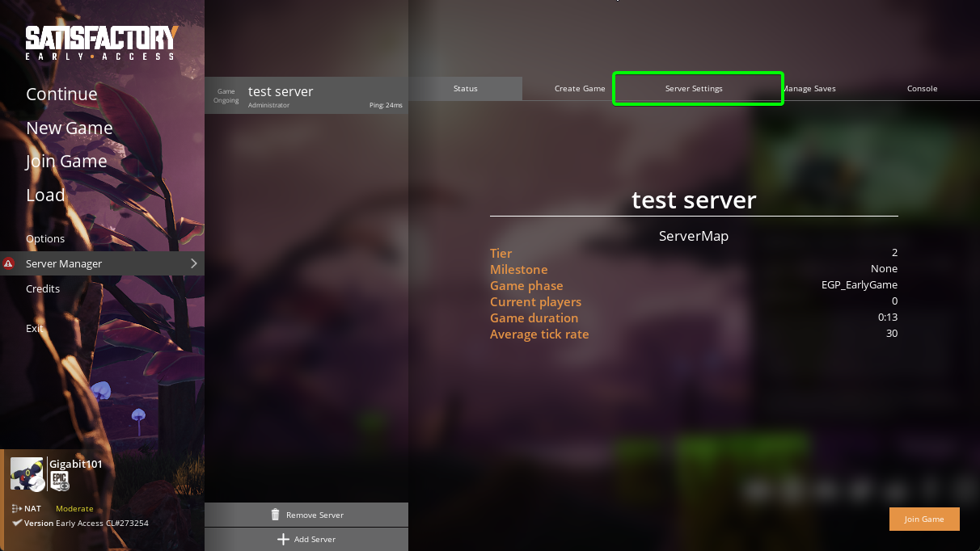Click the Tier value row label
The height and width of the screenshot is (551, 980).
[501, 253]
